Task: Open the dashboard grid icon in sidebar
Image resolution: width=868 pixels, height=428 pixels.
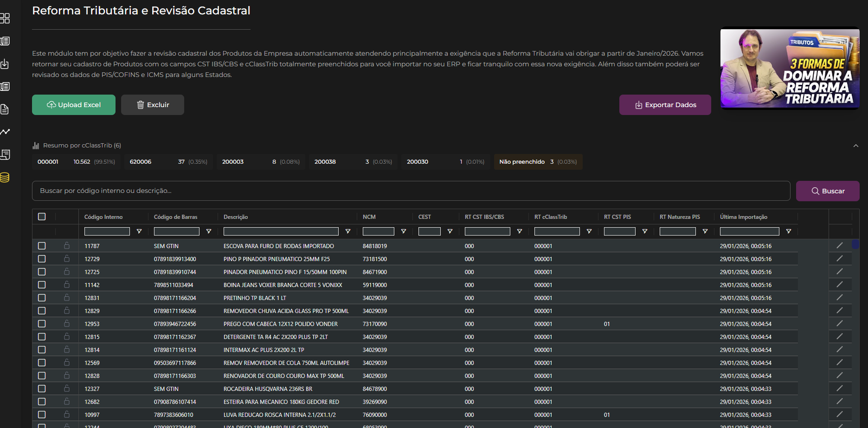Action: [5, 19]
